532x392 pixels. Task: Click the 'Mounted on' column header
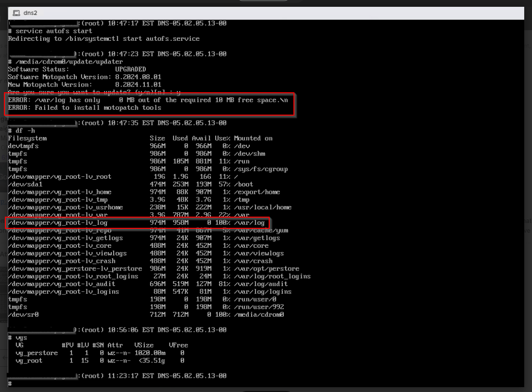click(253, 138)
